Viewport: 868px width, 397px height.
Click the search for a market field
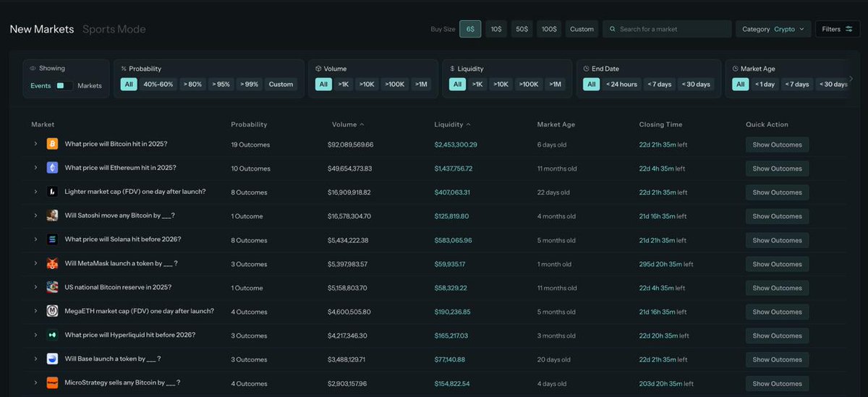667,29
